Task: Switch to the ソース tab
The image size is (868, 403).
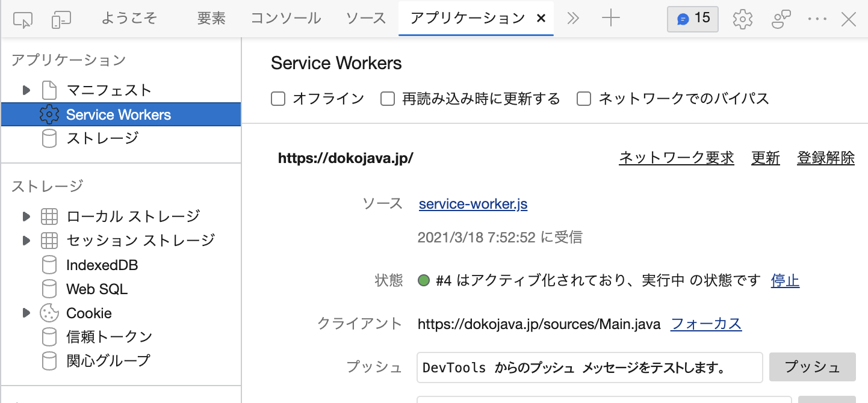Action: [366, 19]
